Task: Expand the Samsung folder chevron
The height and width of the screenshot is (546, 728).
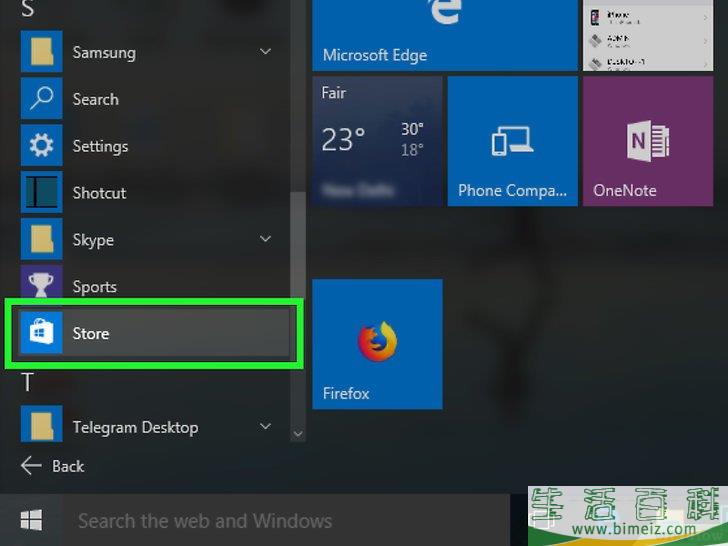Action: [265, 51]
